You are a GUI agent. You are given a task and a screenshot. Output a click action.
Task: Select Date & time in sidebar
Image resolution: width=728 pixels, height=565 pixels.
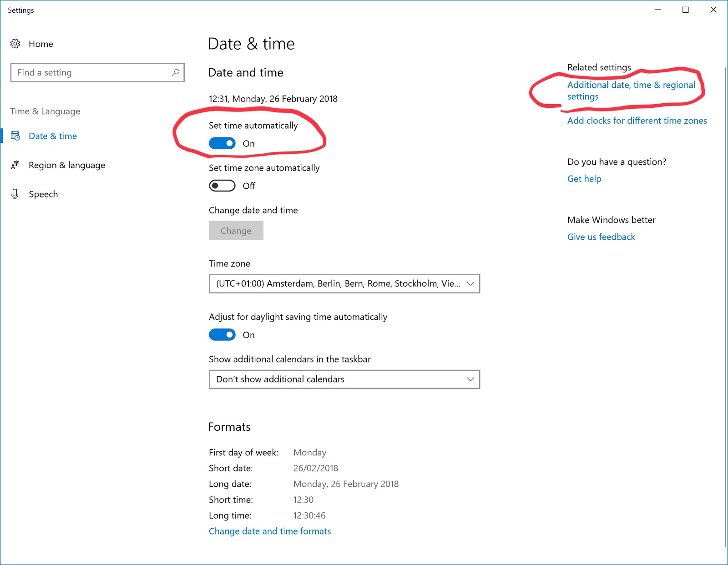pyautogui.click(x=53, y=136)
